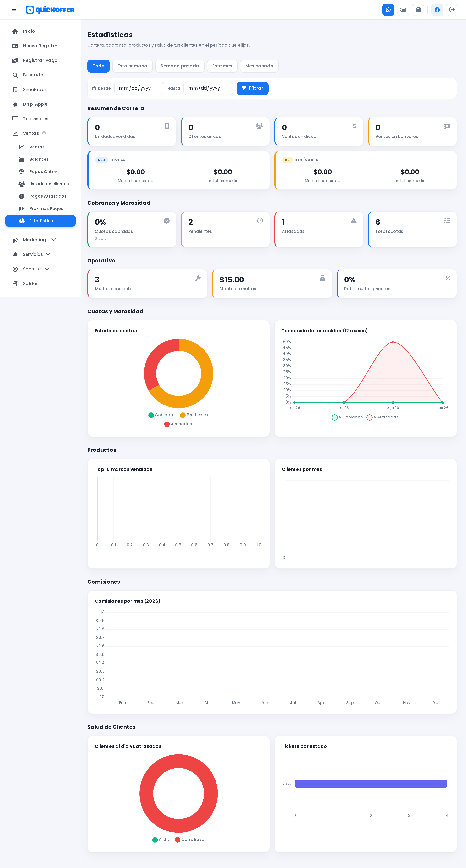Click the Monto en multas card
This screenshot has height=868, width=466.
pos(272,284)
